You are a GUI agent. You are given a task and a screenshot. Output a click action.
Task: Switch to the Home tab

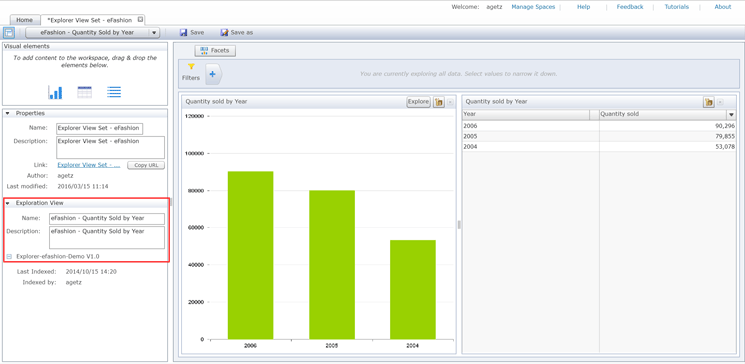coord(25,20)
